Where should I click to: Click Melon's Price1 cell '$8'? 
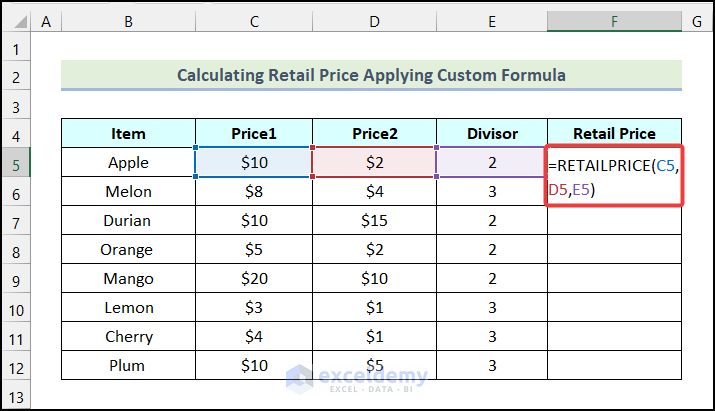point(254,192)
